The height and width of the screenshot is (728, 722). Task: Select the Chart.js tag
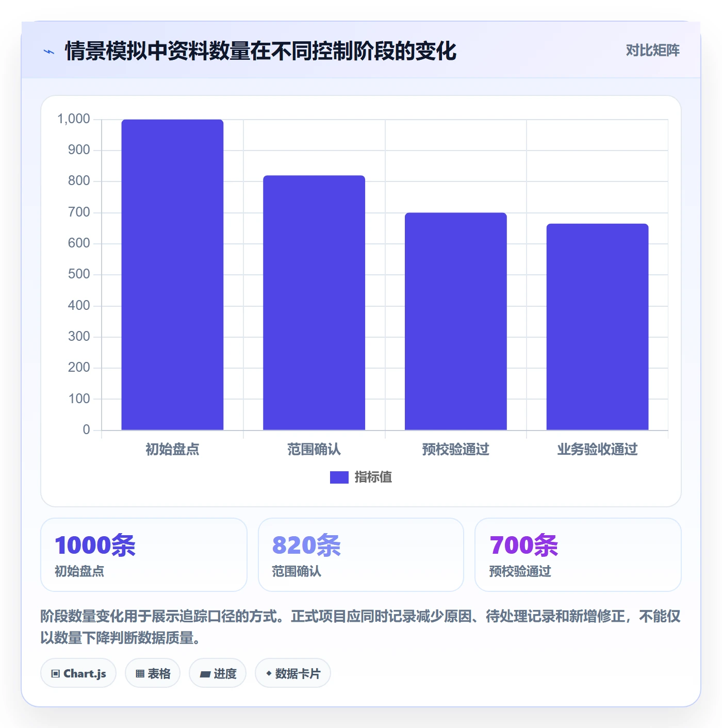[x=78, y=673]
